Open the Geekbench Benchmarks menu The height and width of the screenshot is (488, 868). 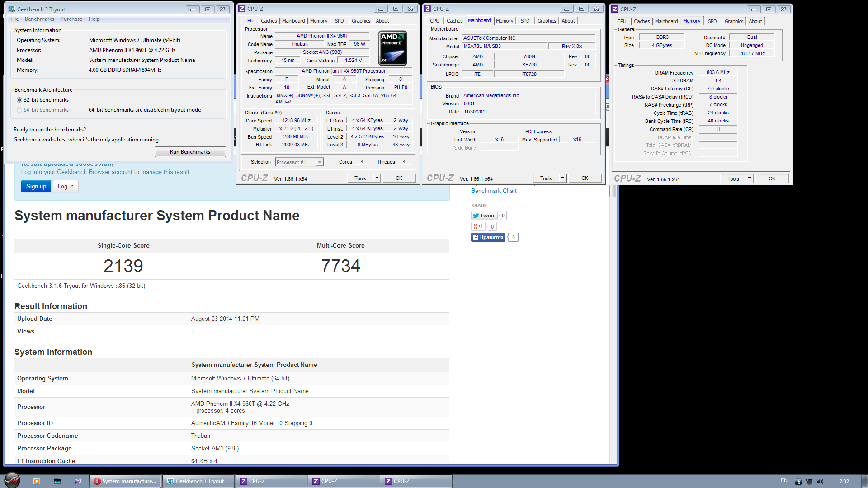pyautogui.click(x=39, y=19)
